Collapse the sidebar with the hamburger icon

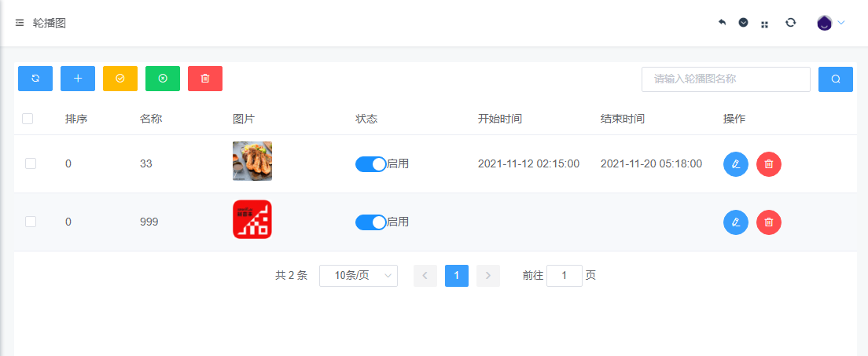(20, 24)
